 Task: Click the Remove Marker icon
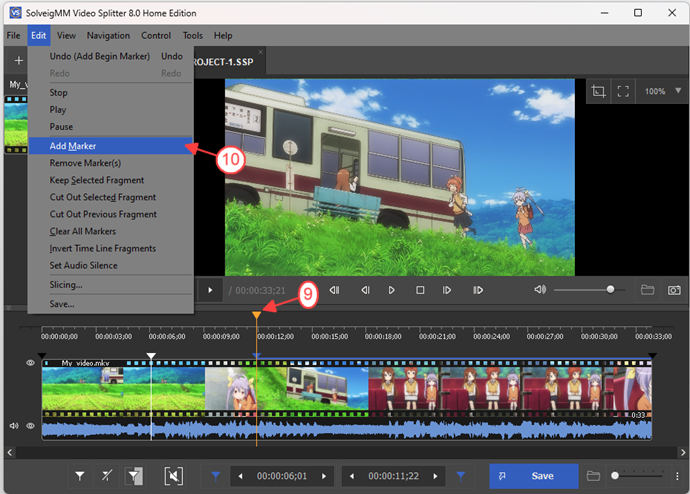[107, 476]
